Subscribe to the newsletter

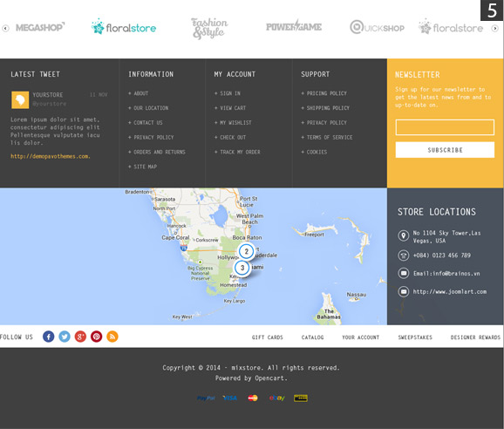tap(445, 150)
